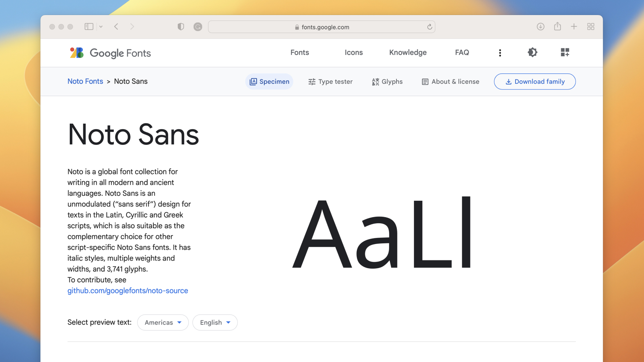
Task: Open the Americas region dropdown
Action: [x=163, y=322]
